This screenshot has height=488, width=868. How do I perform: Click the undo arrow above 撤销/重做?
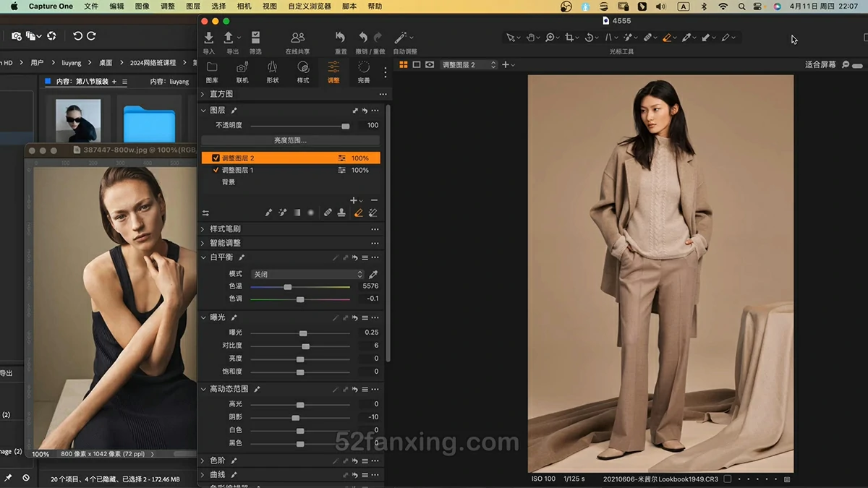[363, 38]
